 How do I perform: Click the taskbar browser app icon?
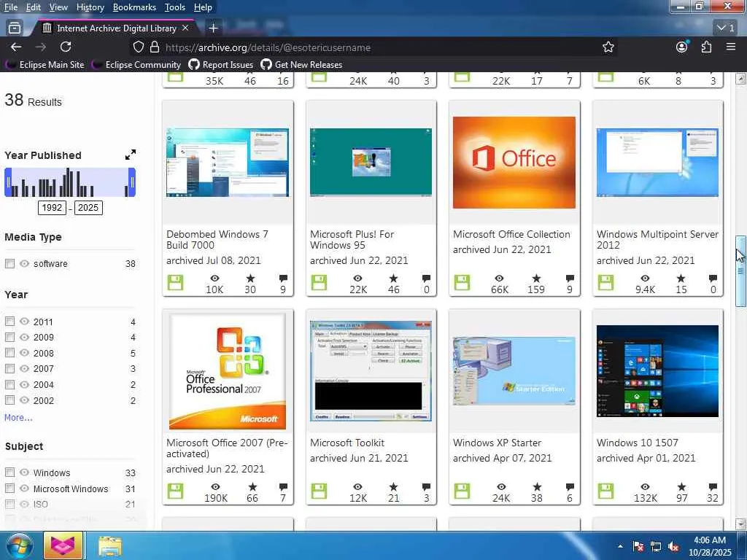pos(63,545)
